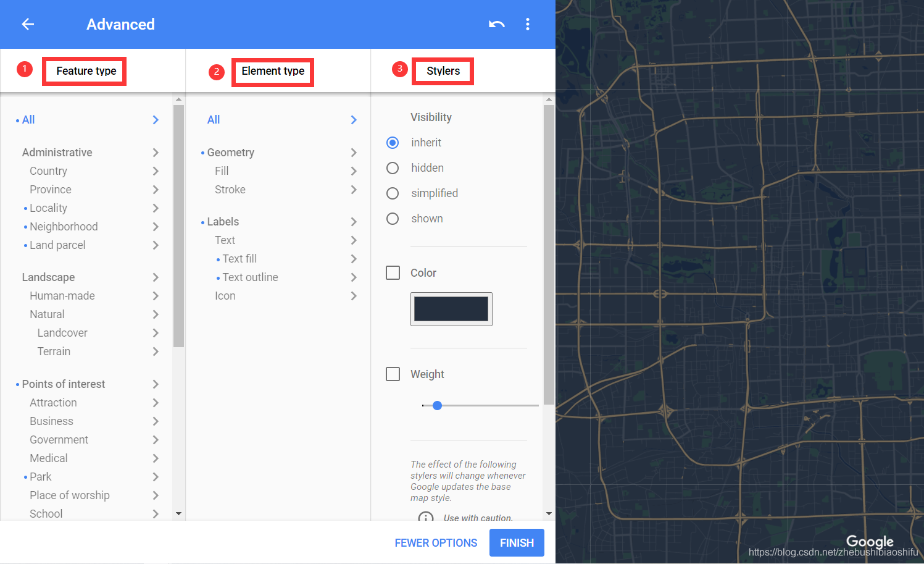This screenshot has height=564, width=924.
Task: Select the Stroke geometry element
Action: coord(230,190)
